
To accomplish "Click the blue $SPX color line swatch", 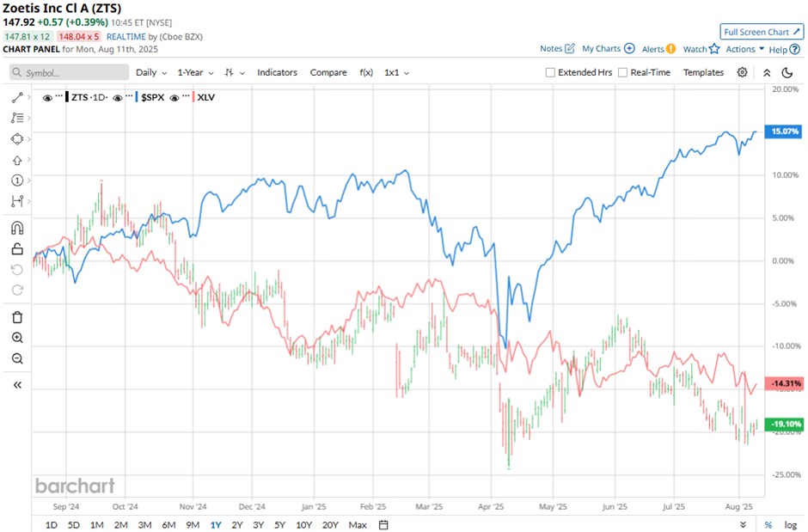I will [137, 97].
